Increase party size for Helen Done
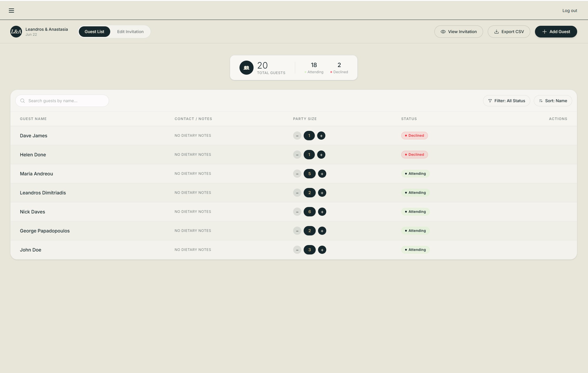Image resolution: width=588 pixels, height=373 pixels. pos(321,155)
